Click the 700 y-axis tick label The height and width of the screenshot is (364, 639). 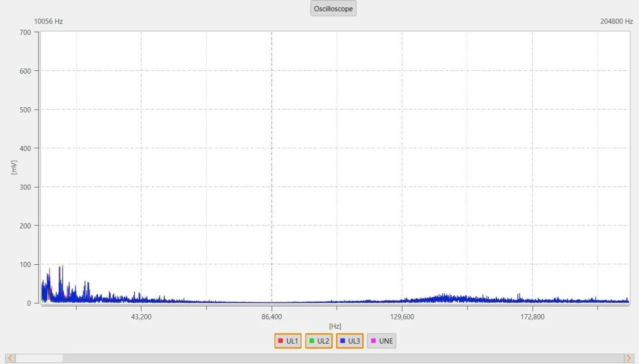pyautogui.click(x=25, y=32)
